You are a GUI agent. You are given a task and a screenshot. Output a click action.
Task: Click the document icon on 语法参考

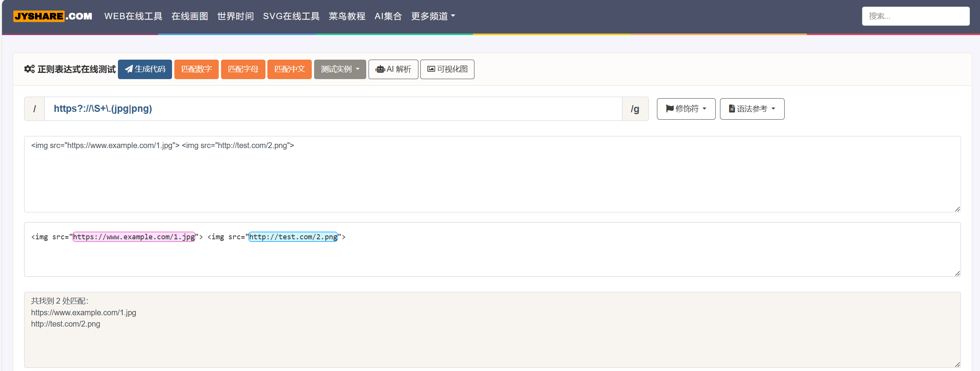[732, 109]
